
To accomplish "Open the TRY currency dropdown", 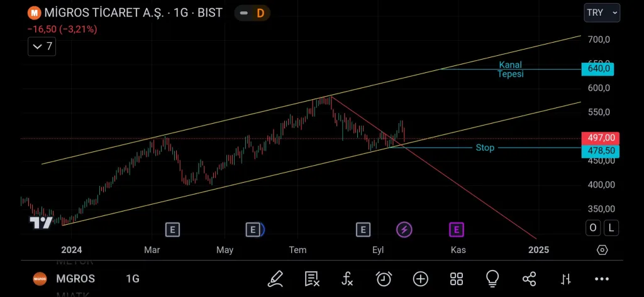I will tap(602, 13).
